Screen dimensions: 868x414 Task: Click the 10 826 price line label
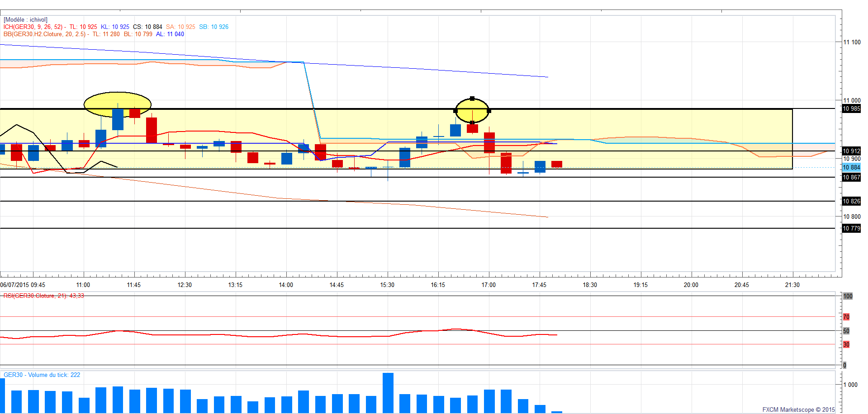[x=851, y=202]
